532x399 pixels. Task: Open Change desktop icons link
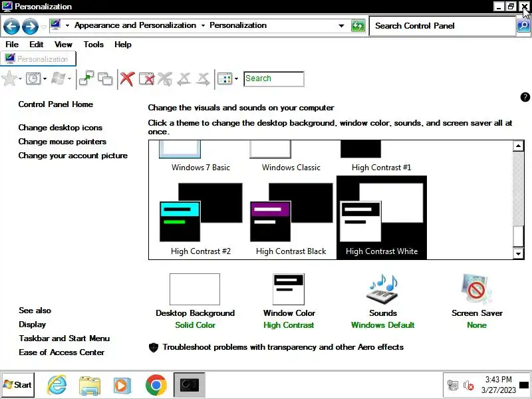click(61, 128)
